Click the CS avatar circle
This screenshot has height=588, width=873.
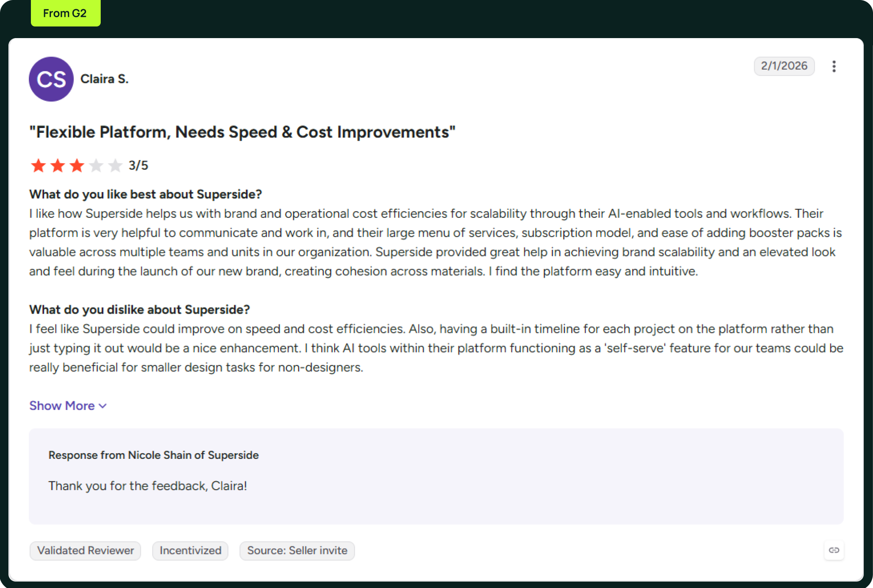[x=51, y=79]
